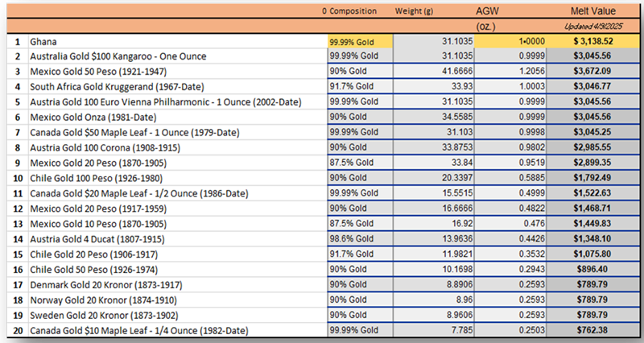Viewport: 644px width, 343px height.
Task: Click weight value 8.8906
Action: click(434, 284)
